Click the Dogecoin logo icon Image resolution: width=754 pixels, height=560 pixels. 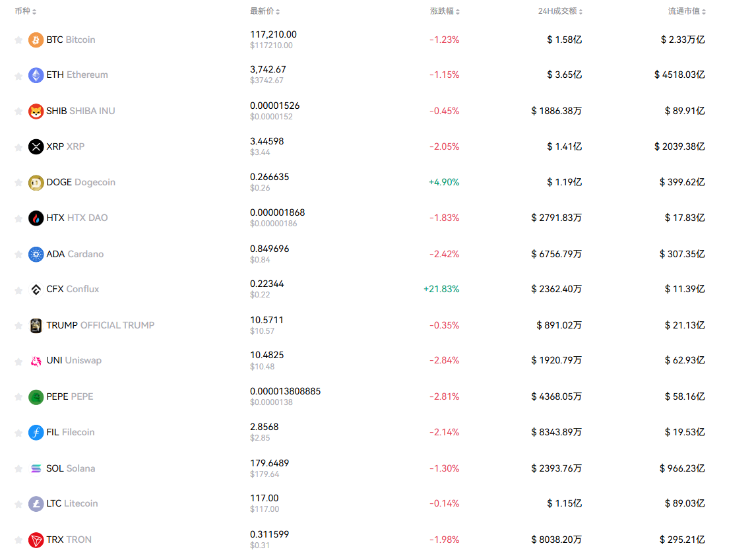[x=36, y=183]
